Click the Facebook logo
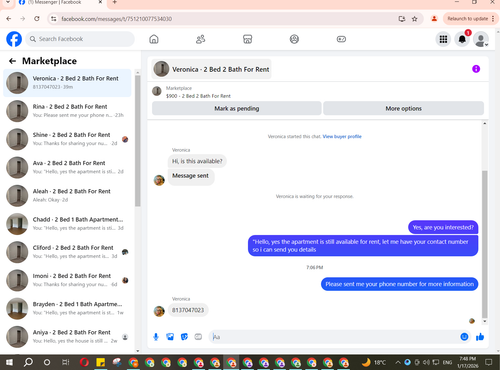This screenshot has width=500, height=370. [x=14, y=39]
